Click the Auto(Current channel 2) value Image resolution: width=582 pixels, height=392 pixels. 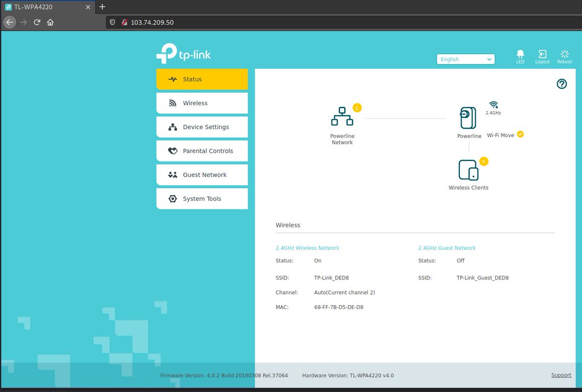(344, 293)
